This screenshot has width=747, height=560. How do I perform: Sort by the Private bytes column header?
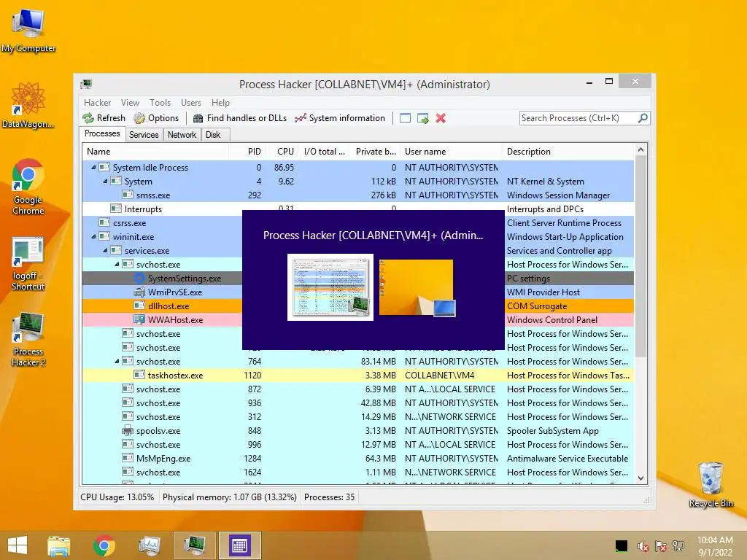[375, 152]
